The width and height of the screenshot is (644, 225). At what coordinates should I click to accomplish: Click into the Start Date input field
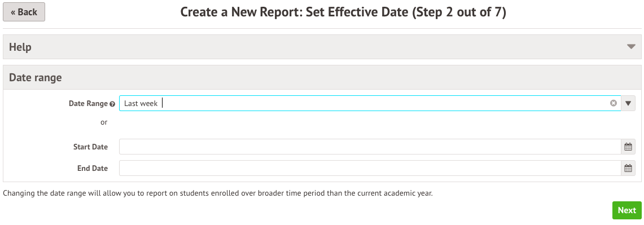pos(370,147)
